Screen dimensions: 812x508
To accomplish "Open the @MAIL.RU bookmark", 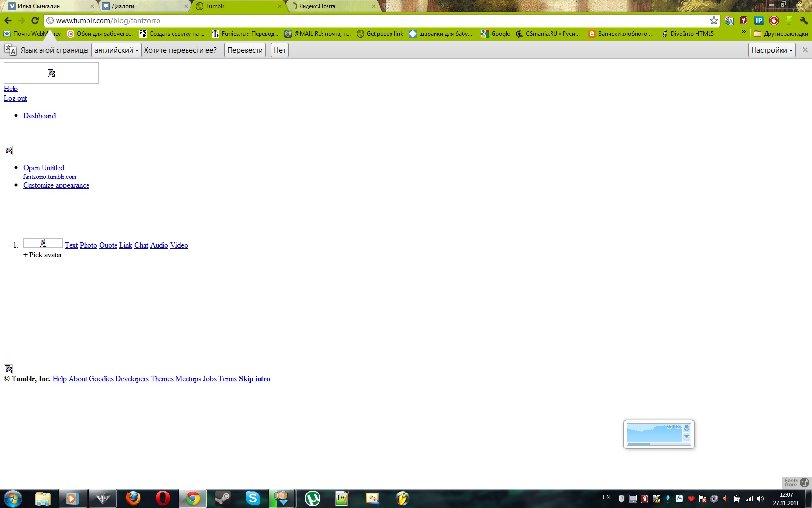I will [x=318, y=34].
